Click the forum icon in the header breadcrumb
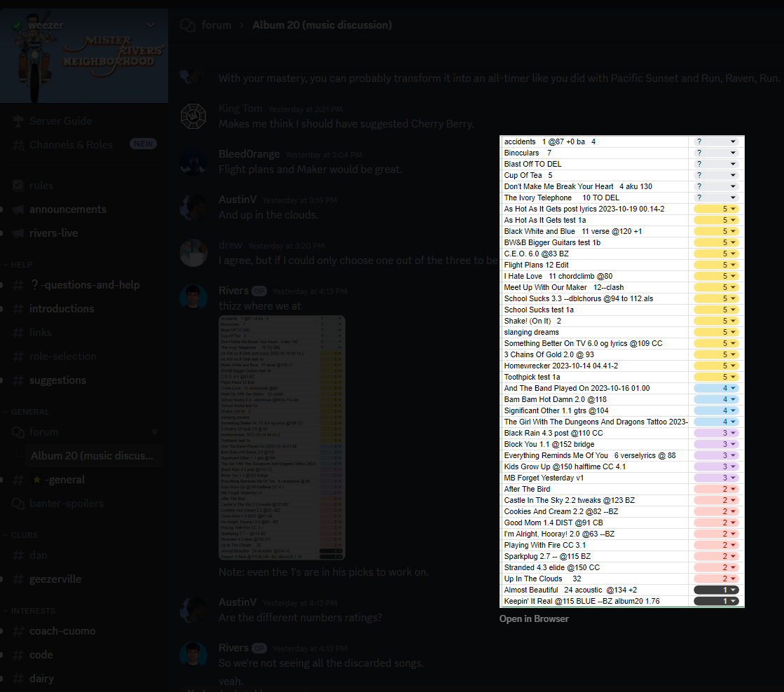The width and height of the screenshot is (784, 692). coord(187,25)
